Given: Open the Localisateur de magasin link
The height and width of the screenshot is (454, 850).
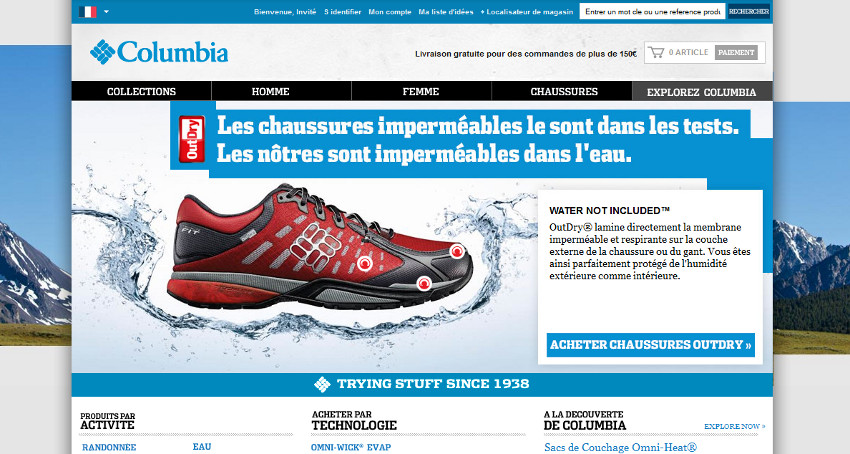Looking at the screenshot, I should tap(527, 11).
